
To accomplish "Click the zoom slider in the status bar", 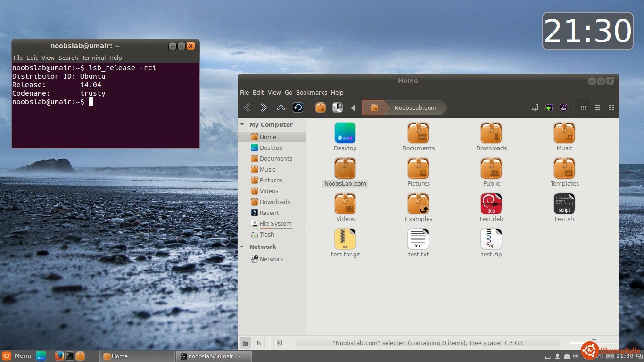I will tap(594, 342).
